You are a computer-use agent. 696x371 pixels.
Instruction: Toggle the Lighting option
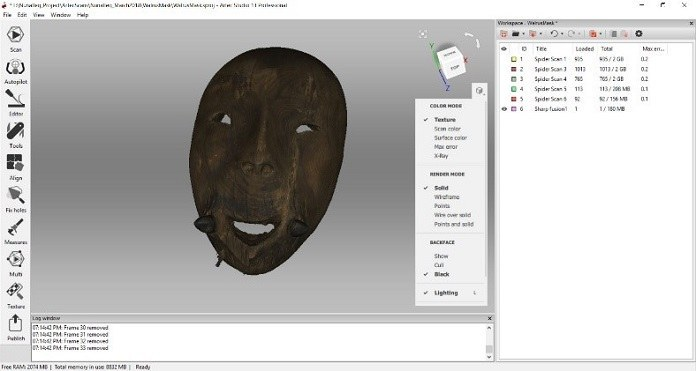coord(446,293)
